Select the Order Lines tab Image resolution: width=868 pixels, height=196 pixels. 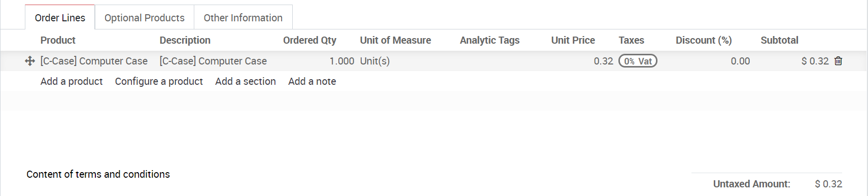(60, 18)
